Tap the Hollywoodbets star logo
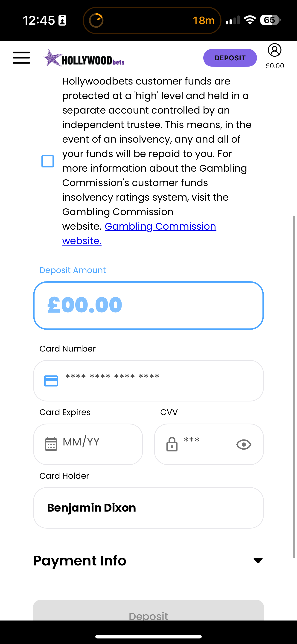Viewport: 297px width, 644px height. pyautogui.click(x=52, y=58)
